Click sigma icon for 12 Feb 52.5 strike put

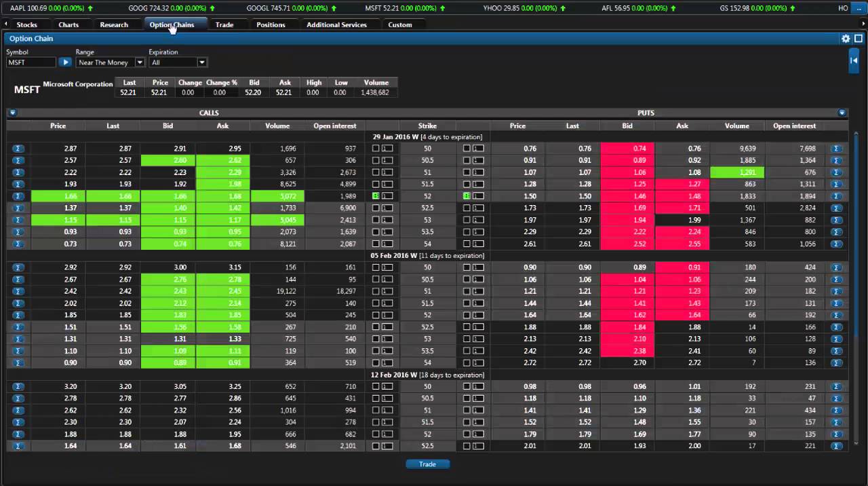pos(837,446)
